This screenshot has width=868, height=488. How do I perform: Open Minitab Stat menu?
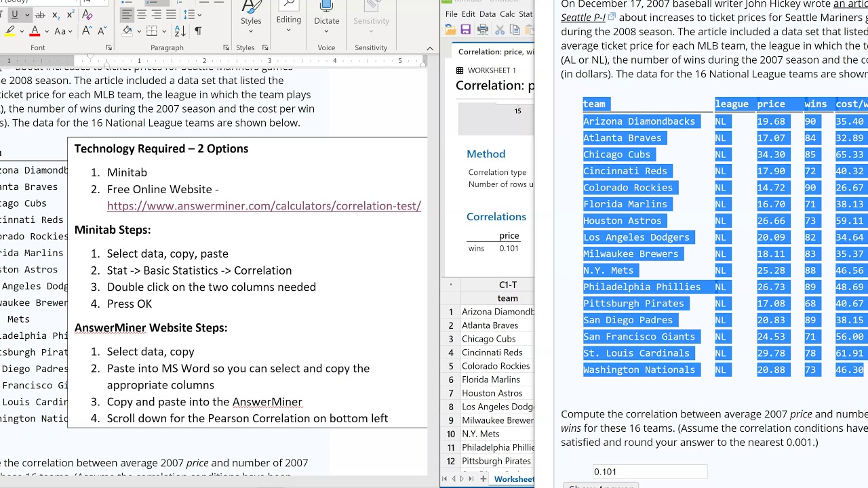(526, 14)
